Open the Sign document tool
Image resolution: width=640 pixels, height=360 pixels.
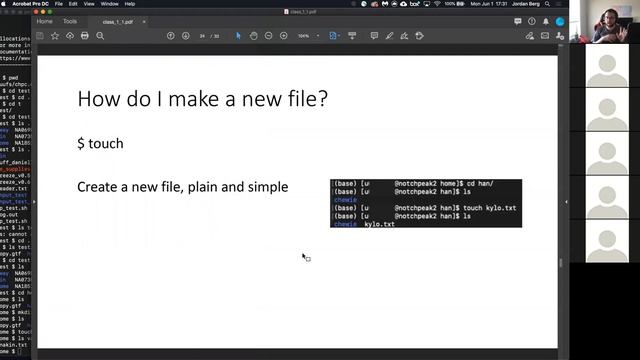coord(404,36)
